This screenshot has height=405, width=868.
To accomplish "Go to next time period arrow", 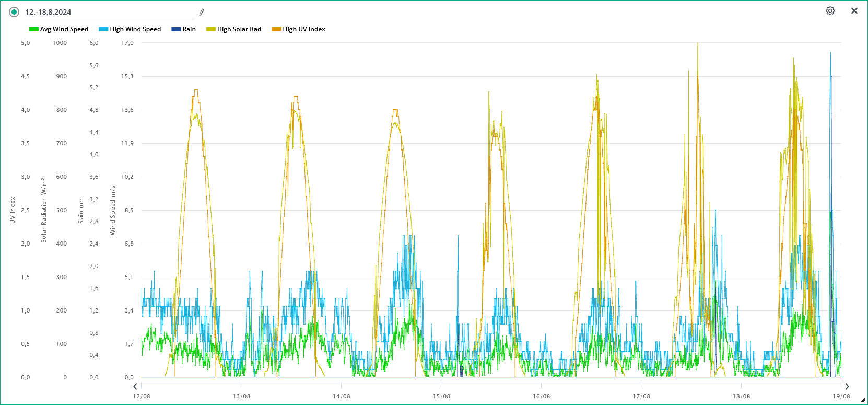I will (x=847, y=387).
